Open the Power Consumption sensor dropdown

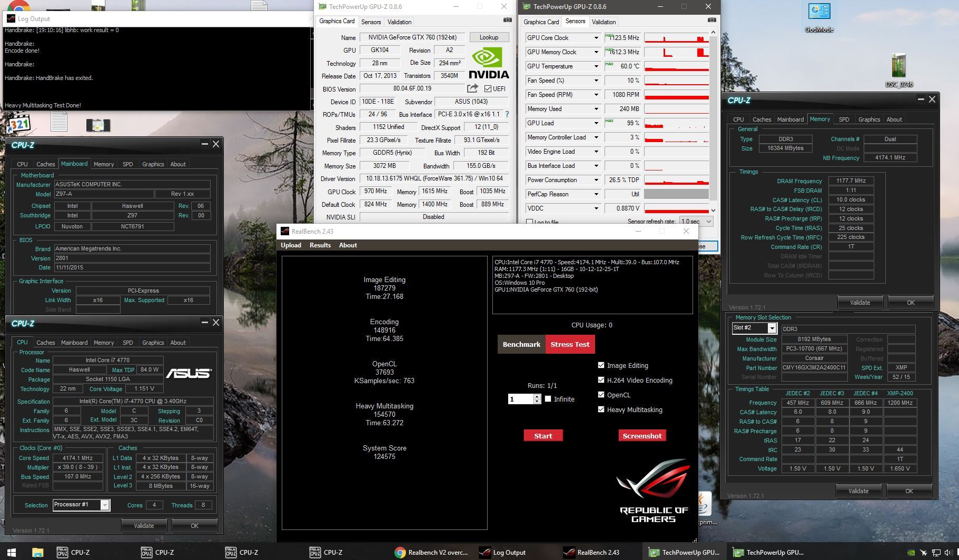[596, 180]
